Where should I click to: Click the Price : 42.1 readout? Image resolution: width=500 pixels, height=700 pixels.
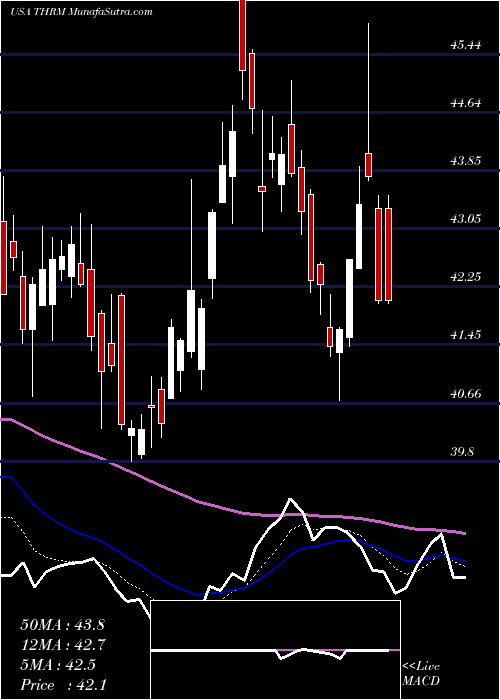point(63,685)
